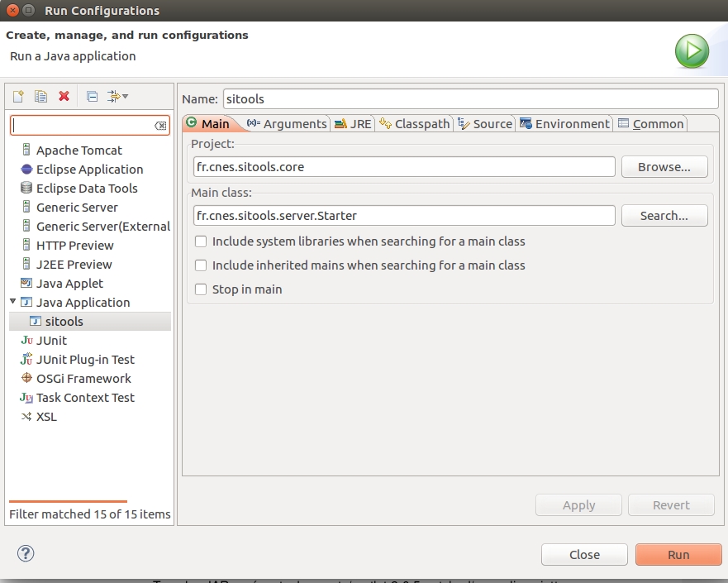The width and height of the screenshot is (728, 583).
Task: Collapse the Java Application tree node
Action: [13, 302]
